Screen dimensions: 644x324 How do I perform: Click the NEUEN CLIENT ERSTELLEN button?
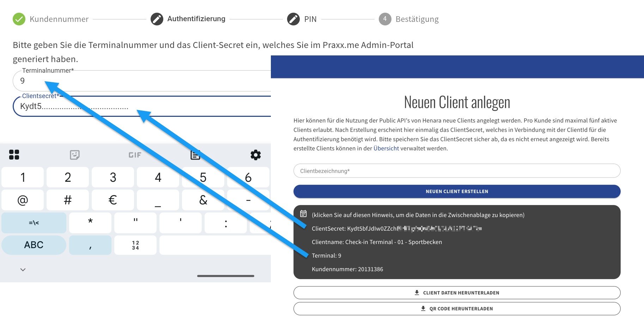457,191
